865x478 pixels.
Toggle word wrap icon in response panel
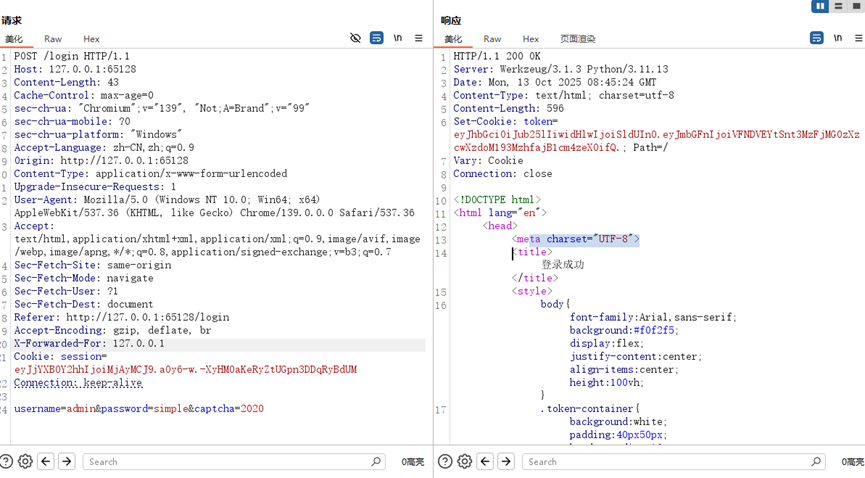816,38
